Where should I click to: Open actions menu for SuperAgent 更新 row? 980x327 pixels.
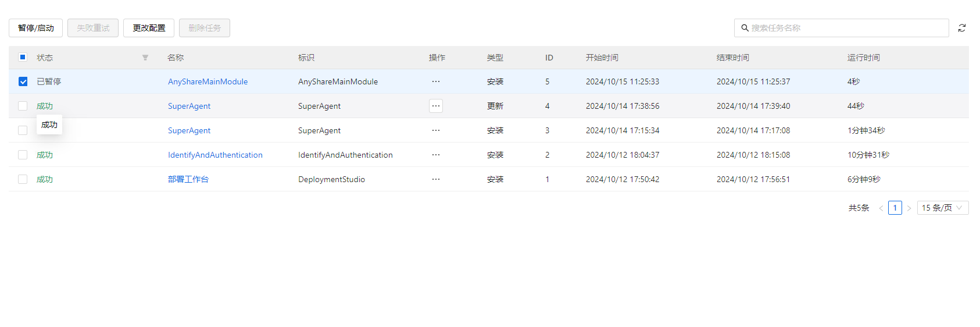pyautogui.click(x=436, y=106)
